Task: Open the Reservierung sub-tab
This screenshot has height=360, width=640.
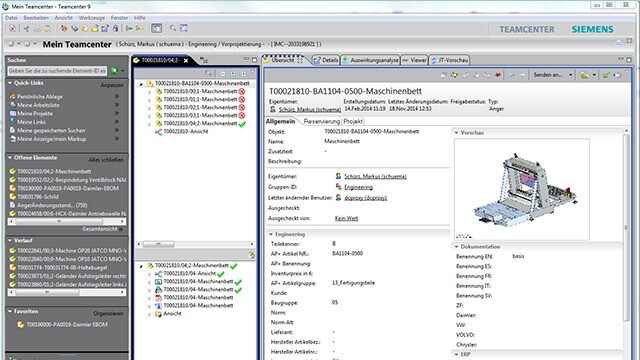Action: pyautogui.click(x=322, y=121)
